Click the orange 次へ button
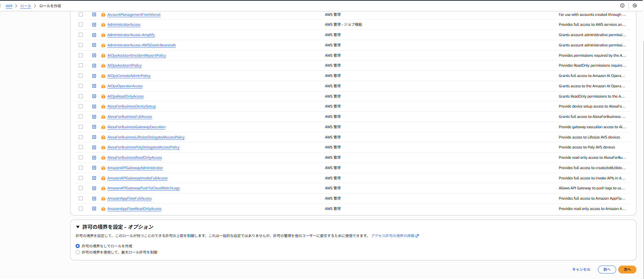Viewport: 644px width, 279px height. click(x=627, y=269)
